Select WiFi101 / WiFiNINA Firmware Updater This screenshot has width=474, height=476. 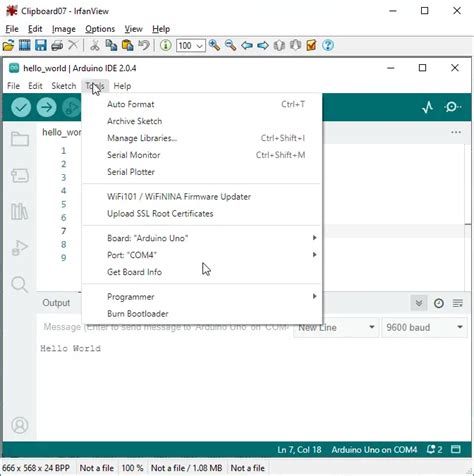pyautogui.click(x=202, y=197)
